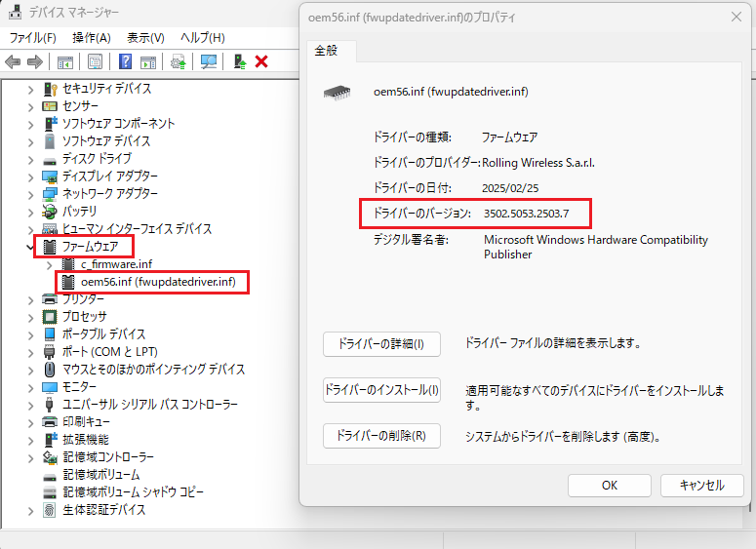Screen dimensions: 756x549
Task: Select the ディスク ドライブ icon
Action: click(x=50, y=160)
